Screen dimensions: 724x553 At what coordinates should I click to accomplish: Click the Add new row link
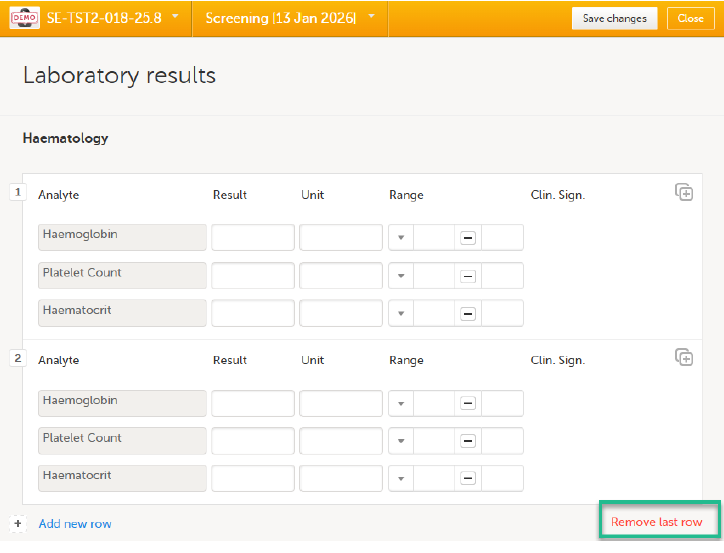tap(75, 524)
